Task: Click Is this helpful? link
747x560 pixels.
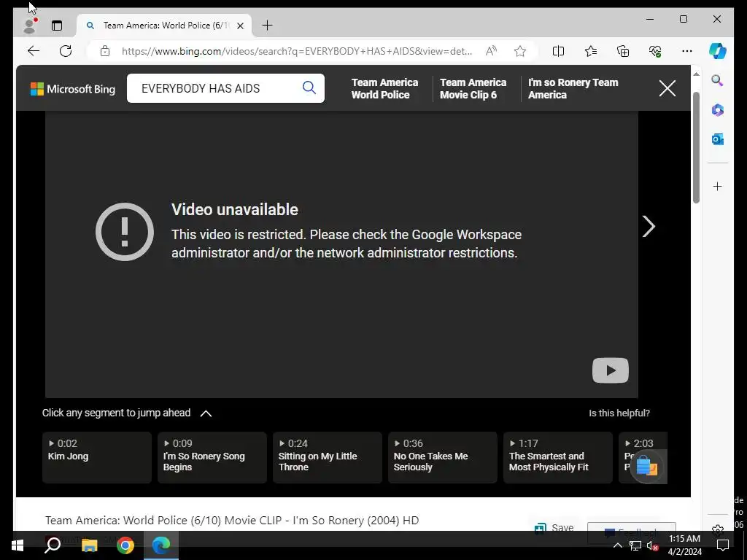Action: 619,413
